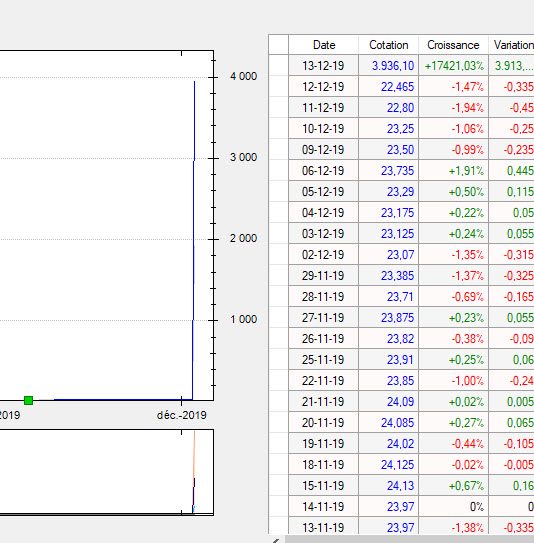Select date cell 04-12-19
The width and height of the screenshot is (534, 543).
tap(323, 213)
